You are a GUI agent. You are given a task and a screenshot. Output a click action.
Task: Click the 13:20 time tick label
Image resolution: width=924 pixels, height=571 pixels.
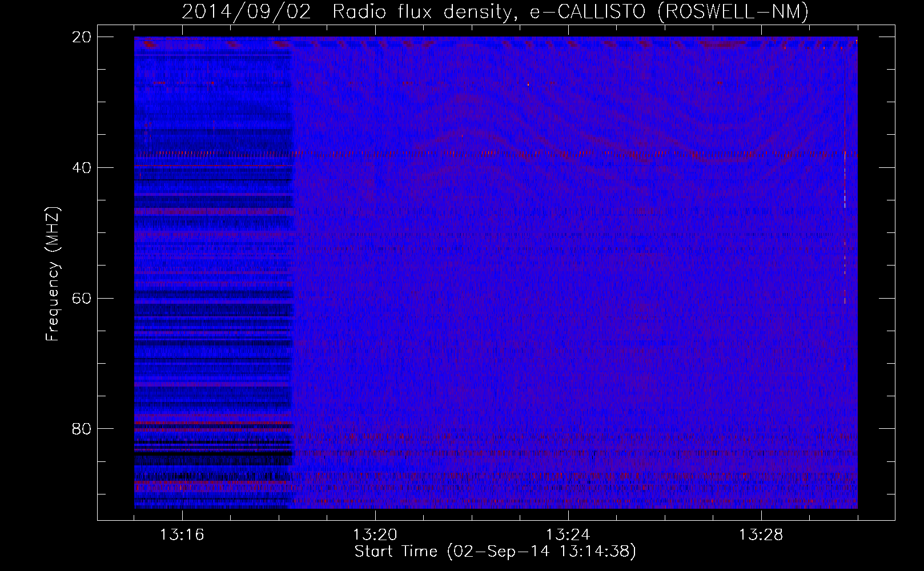pyautogui.click(x=375, y=535)
